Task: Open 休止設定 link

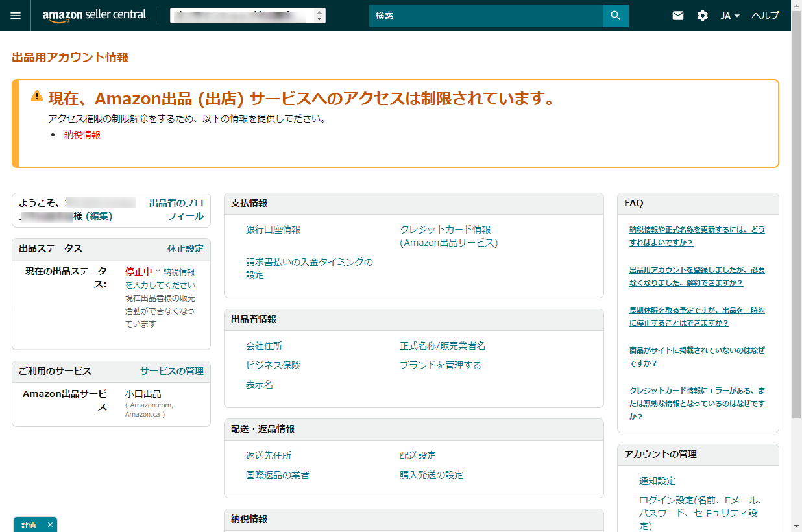Action: click(185, 248)
